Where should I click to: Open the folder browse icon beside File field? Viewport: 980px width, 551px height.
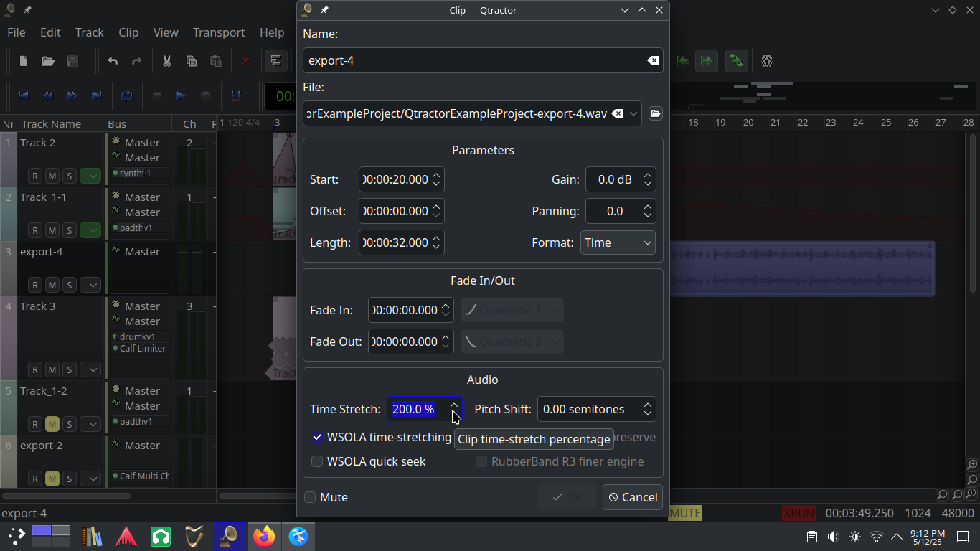[654, 113]
